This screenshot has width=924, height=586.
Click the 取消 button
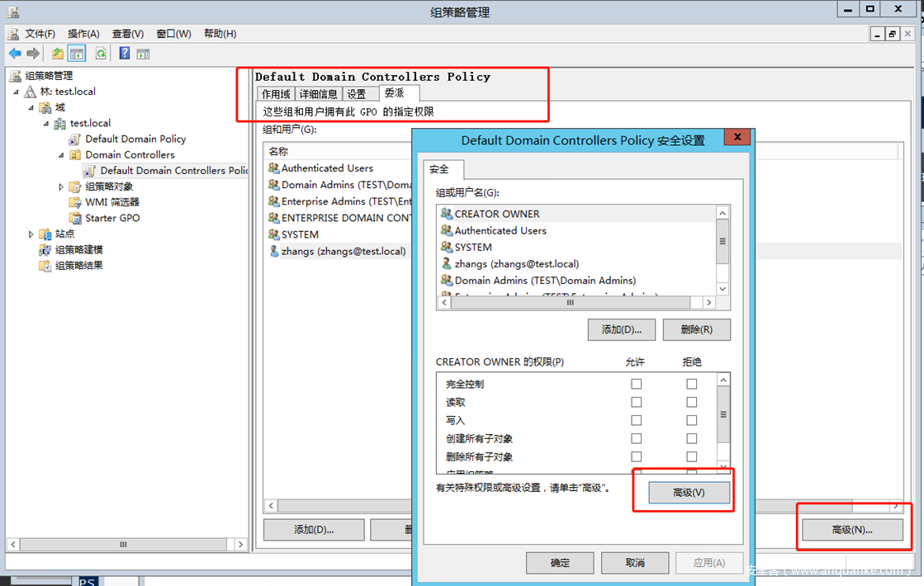(634, 563)
